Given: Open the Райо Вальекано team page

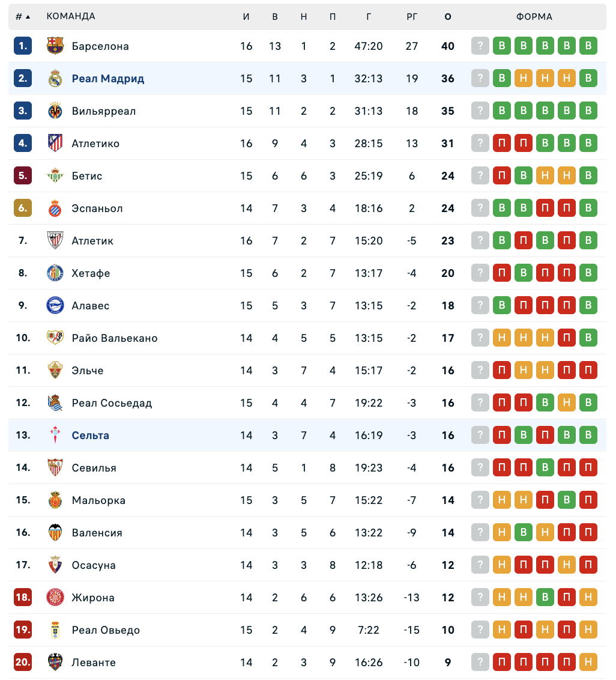Looking at the screenshot, I should pyautogui.click(x=115, y=338).
